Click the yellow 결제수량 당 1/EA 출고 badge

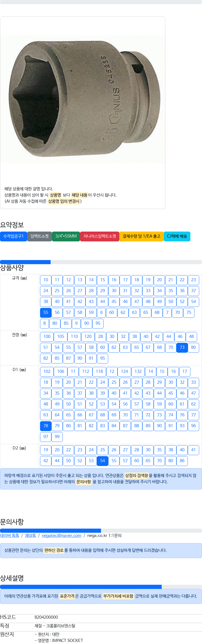click(x=142, y=236)
